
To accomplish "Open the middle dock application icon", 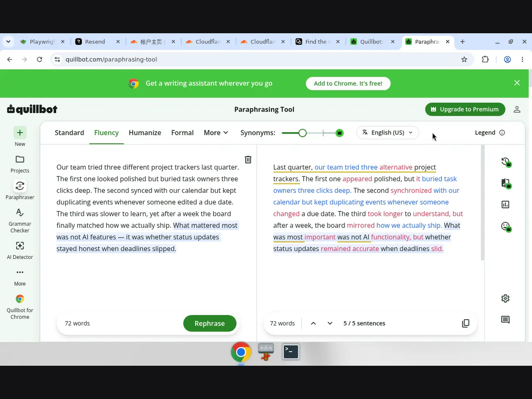I will (x=266, y=352).
